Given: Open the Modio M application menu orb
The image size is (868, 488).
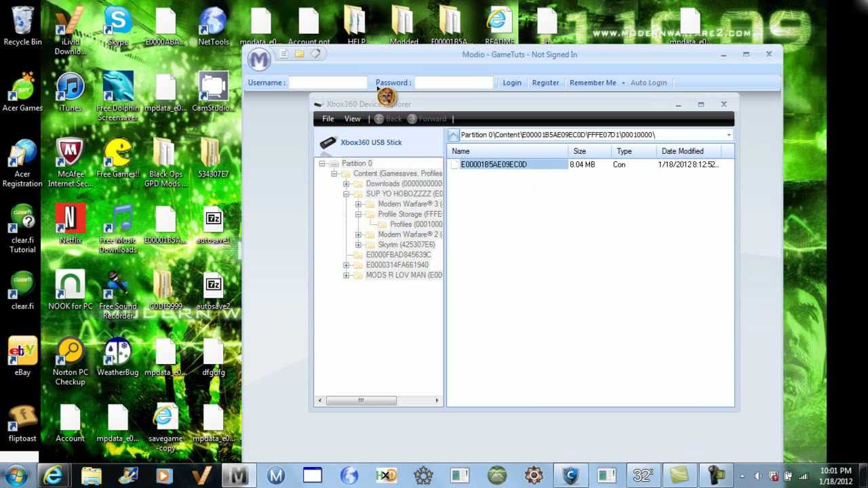Looking at the screenshot, I should coord(258,60).
